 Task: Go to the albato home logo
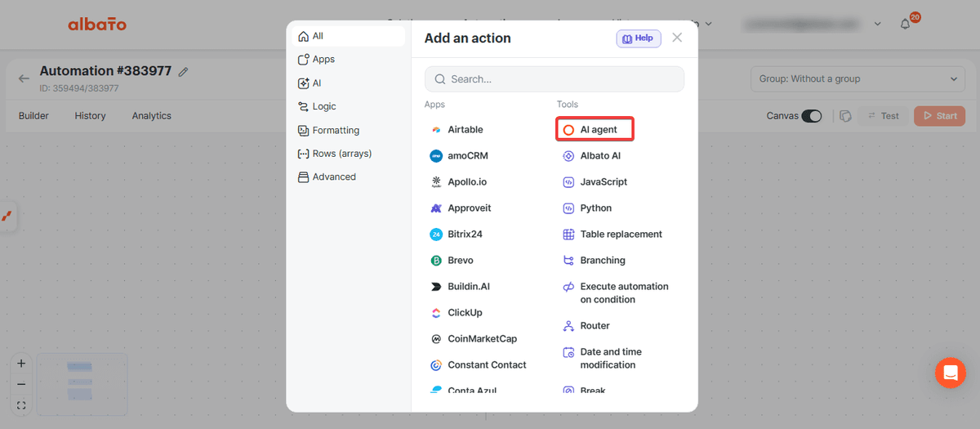[97, 25]
